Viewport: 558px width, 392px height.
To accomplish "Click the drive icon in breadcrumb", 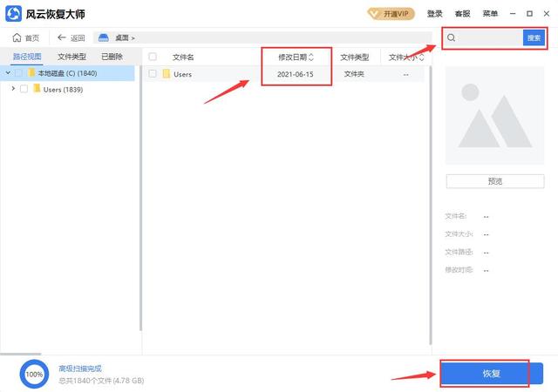I will tap(104, 37).
